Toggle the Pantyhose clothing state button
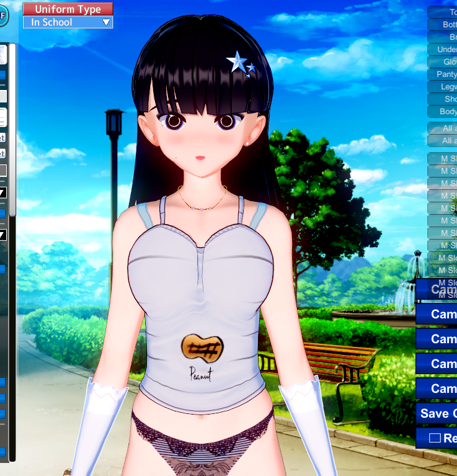 click(x=443, y=74)
